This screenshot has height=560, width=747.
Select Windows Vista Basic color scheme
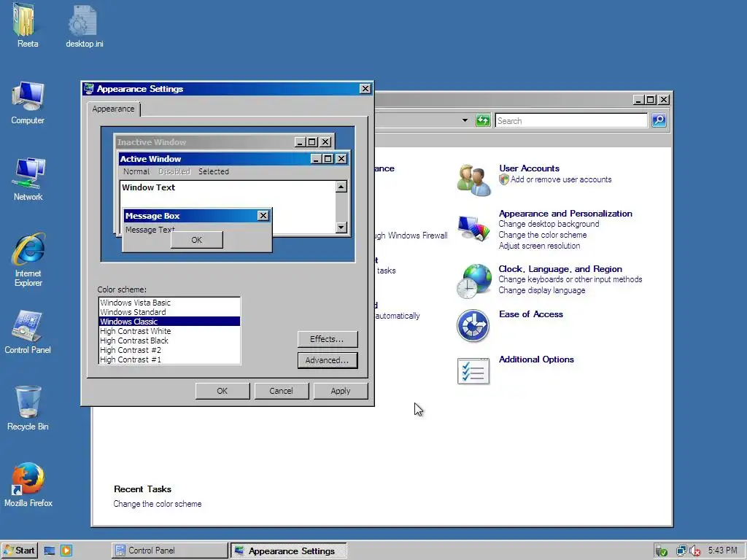169,303
